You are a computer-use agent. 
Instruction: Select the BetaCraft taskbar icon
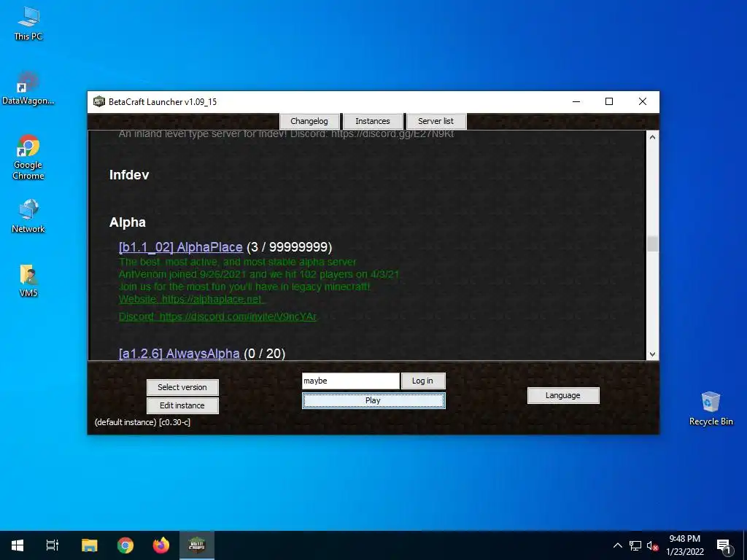[x=197, y=545]
